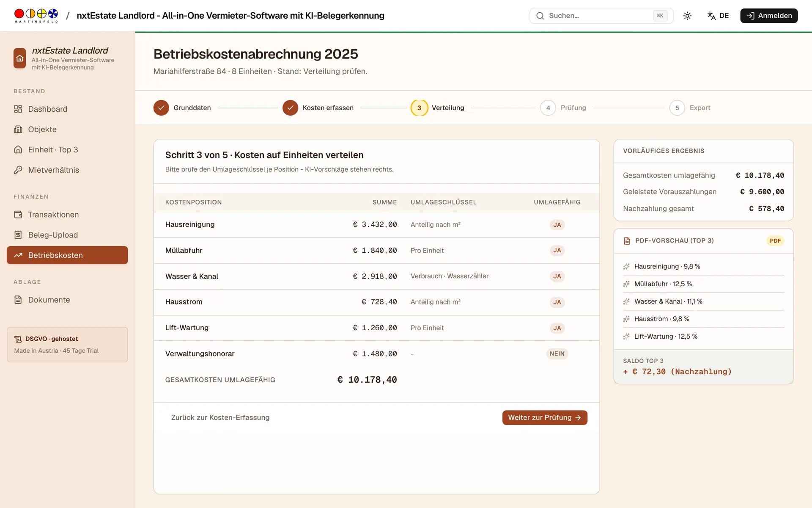The height and width of the screenshot is (508, 812).
Task: Click the PDF-Vorschau document icon
Action: click(627, 241)
